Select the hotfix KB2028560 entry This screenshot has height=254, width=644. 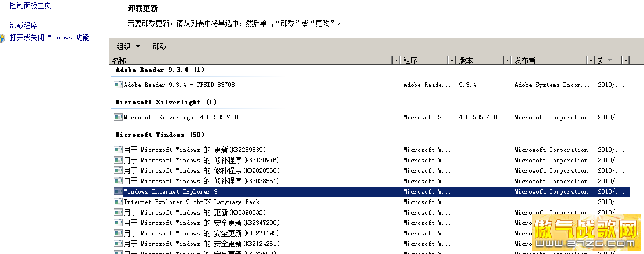point(371,170)
